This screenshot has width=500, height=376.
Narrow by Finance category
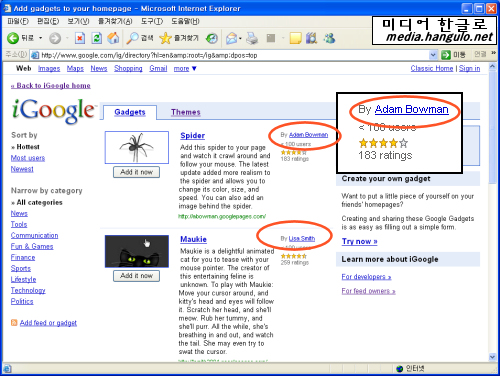tap(23, 257)
